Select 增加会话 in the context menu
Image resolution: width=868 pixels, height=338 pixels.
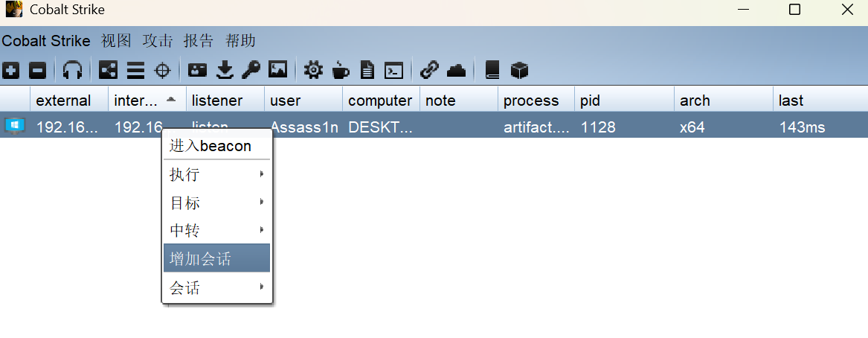tap(216, 258)
